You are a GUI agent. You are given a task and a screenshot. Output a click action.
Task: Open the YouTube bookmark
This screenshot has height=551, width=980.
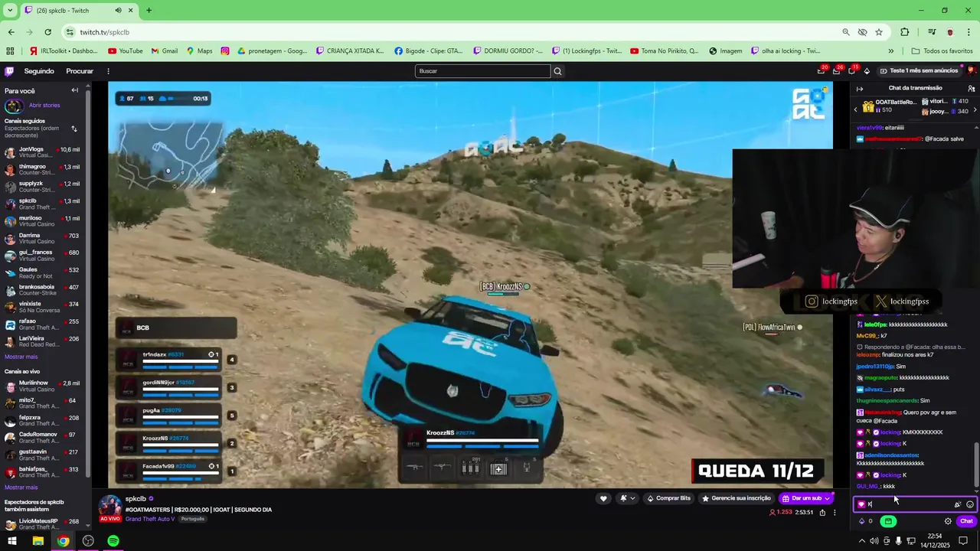[126, 51]
